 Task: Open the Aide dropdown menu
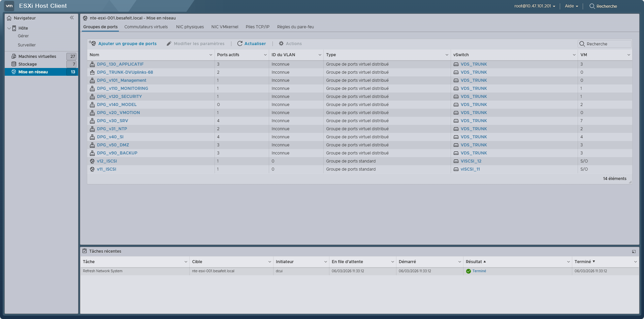pyautogui.click(x=571, y=6)
